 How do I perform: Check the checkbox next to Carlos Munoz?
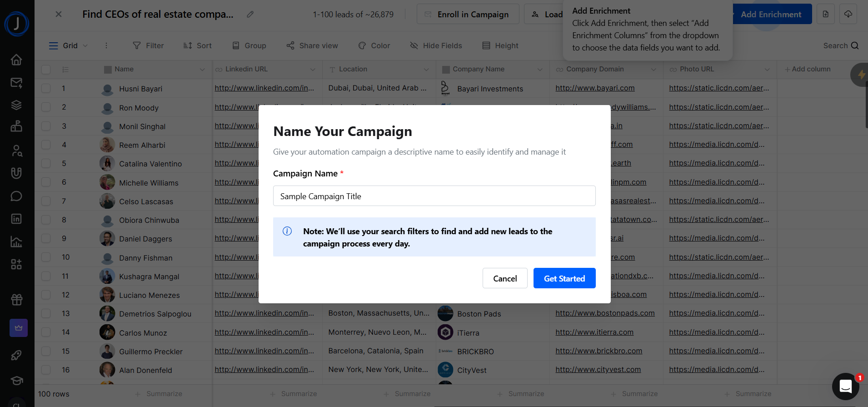point(46,332)
